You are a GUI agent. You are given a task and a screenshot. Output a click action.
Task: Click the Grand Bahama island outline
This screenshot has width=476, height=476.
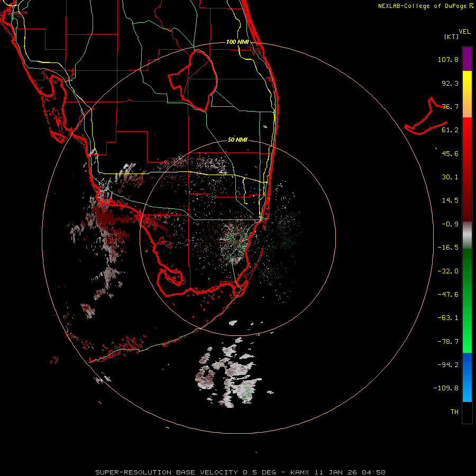(426, 117)
